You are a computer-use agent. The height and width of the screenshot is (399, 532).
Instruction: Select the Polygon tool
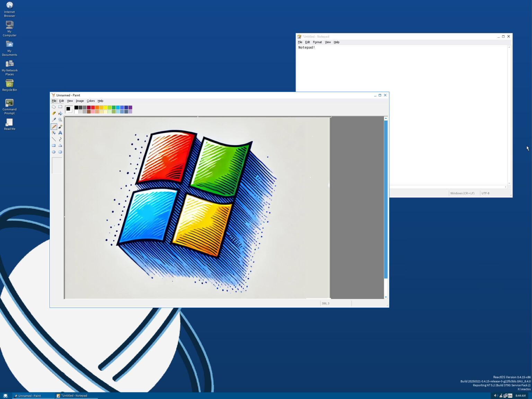point(60,145)
